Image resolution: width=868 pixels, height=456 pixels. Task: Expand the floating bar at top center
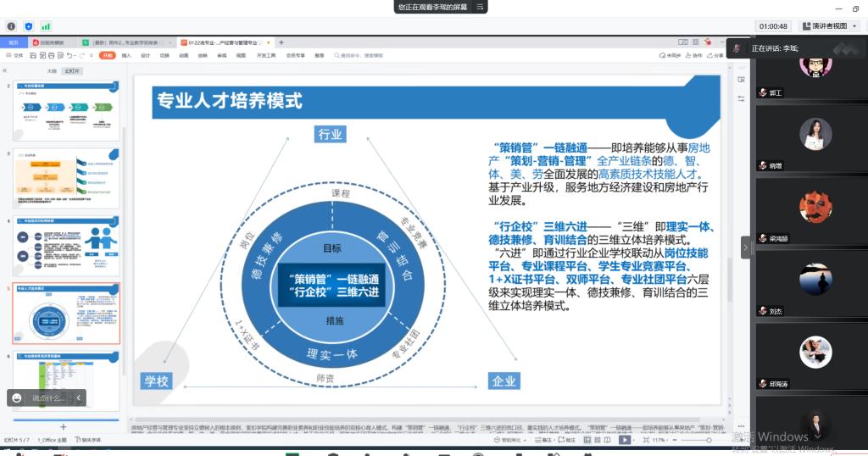pyautogui.click(x=481, y=7)
